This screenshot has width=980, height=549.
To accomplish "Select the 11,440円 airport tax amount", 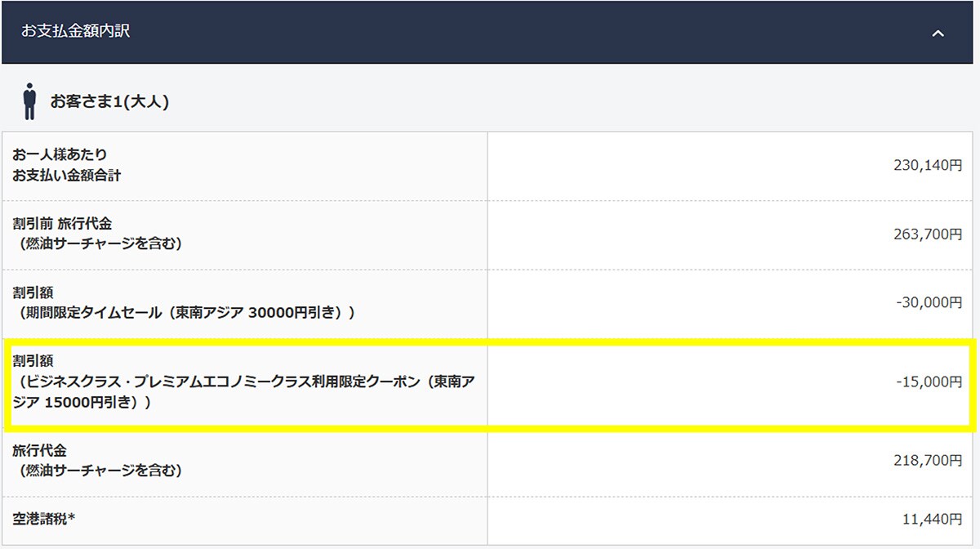I will pyautogui.click(x=931, y=519).
